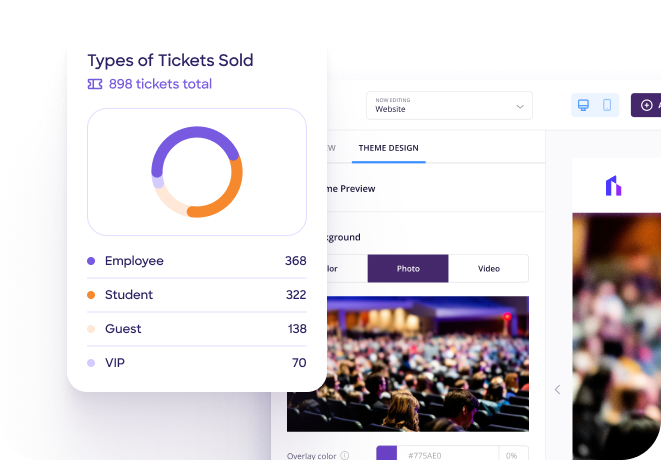
Task: Select the Photo background option
Action: point(408,269)
